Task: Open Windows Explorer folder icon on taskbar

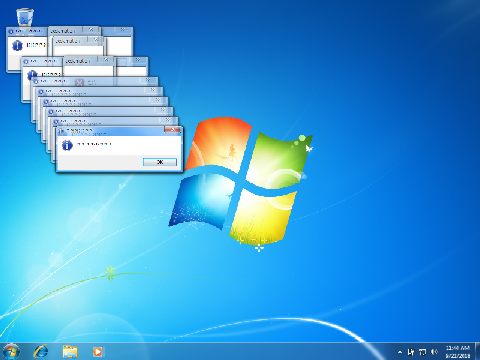Action: pyautogui.click(x=70, y=352)
